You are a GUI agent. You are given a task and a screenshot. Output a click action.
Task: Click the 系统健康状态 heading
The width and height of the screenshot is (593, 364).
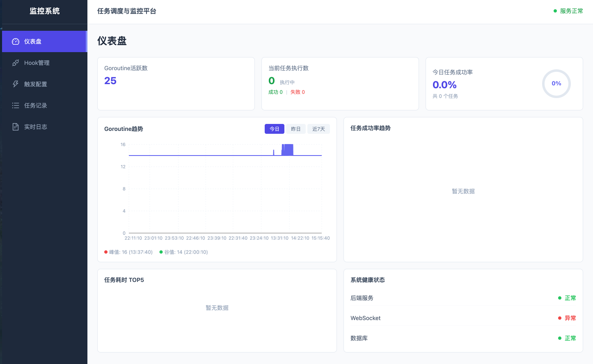pos(368,280)
